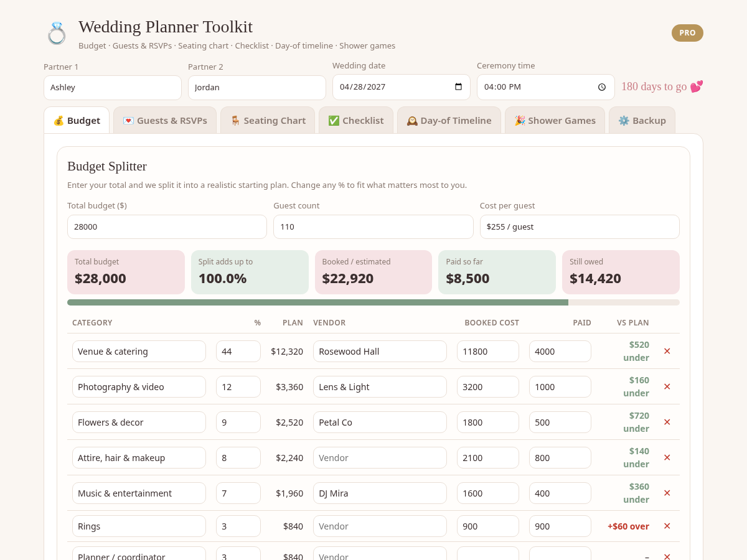Click the Wedding date field
Screen dimensions: 747x560
pyautogui.click(x=402, y=87)
